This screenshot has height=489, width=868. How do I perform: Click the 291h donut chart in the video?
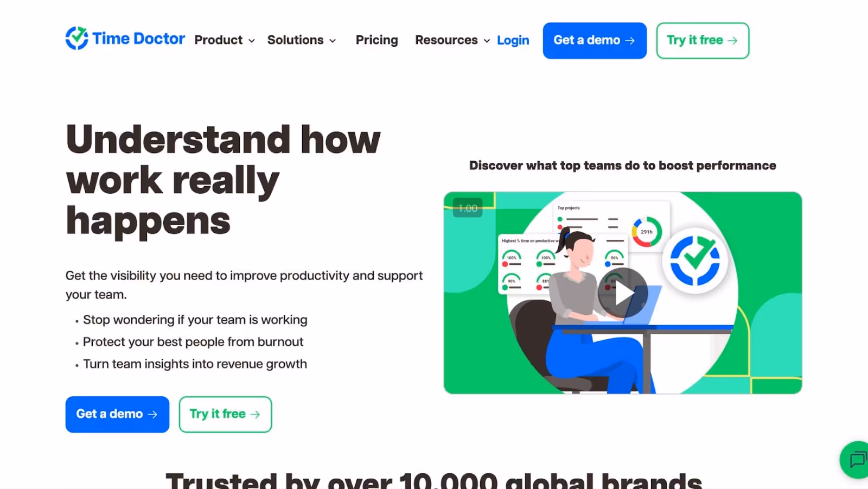click(x=647, y=232)
